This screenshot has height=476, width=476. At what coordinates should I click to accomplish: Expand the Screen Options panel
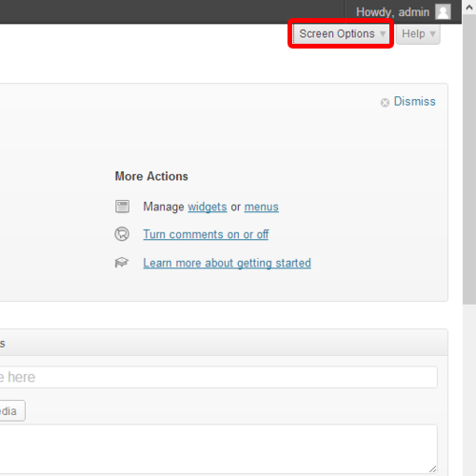point(341,33)
